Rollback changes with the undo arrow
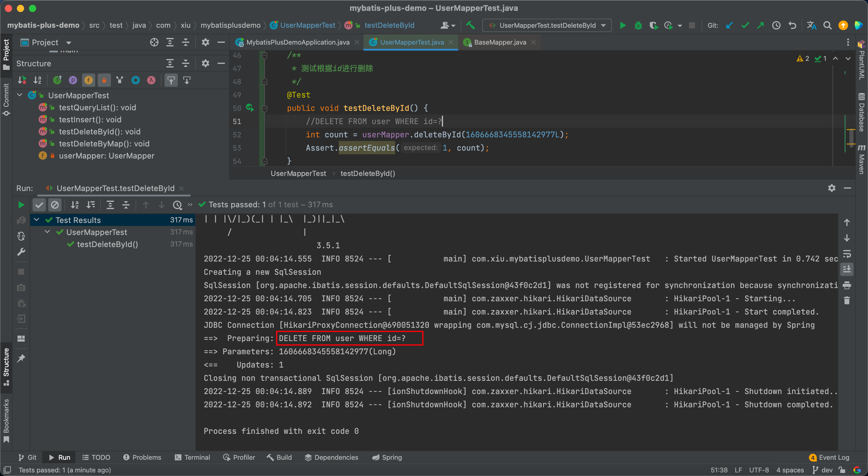This screenshot has width=868, height=476. click(793, 25)
